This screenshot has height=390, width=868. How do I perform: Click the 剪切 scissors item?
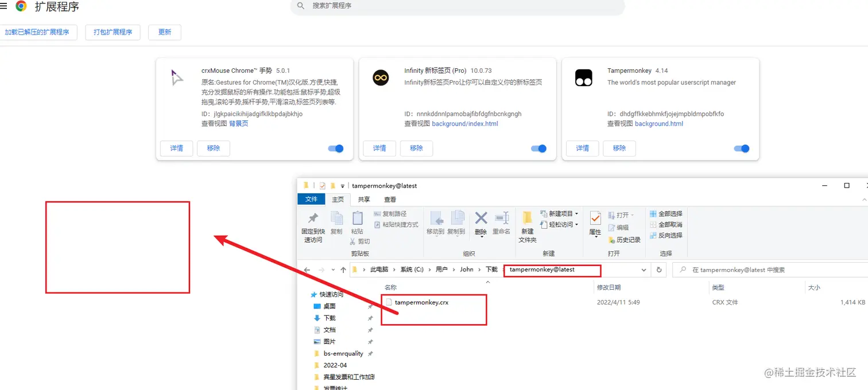[360, 241]
